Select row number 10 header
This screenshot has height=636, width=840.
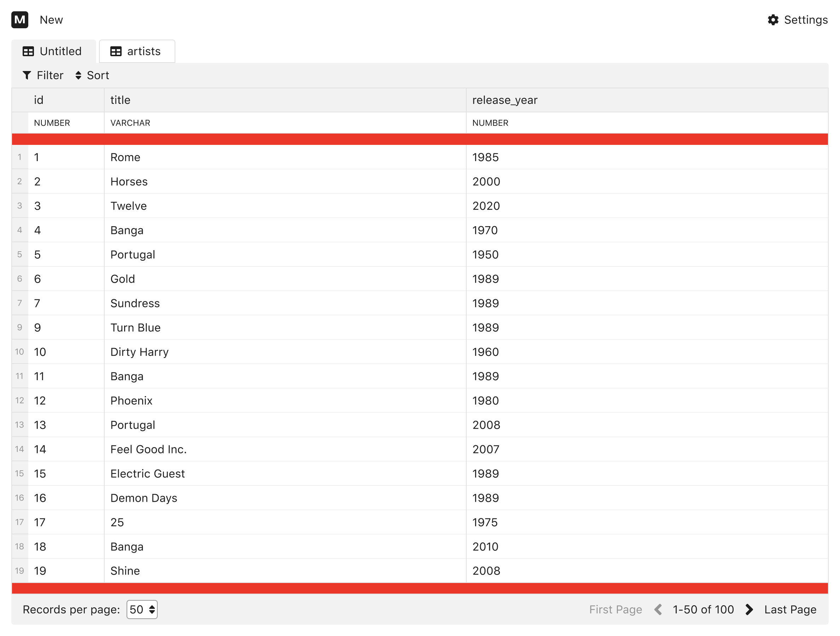pos(20,352)
